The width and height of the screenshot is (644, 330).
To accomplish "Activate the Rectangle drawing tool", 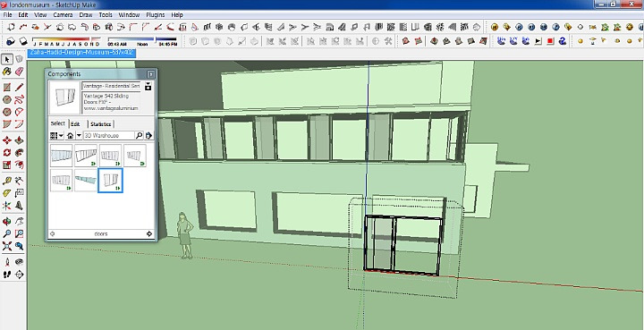I will [7, 88].
